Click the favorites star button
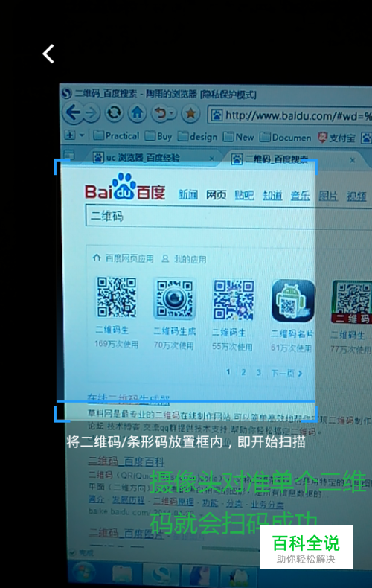This screenshot has width=372, height=588. [x=191, y=113]
